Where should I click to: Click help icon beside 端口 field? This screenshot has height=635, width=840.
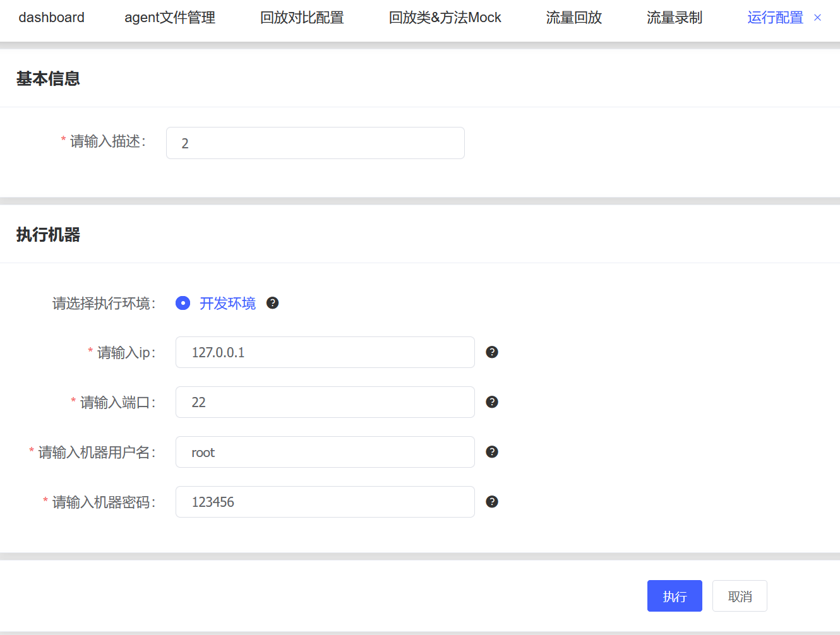coord(492,402)
